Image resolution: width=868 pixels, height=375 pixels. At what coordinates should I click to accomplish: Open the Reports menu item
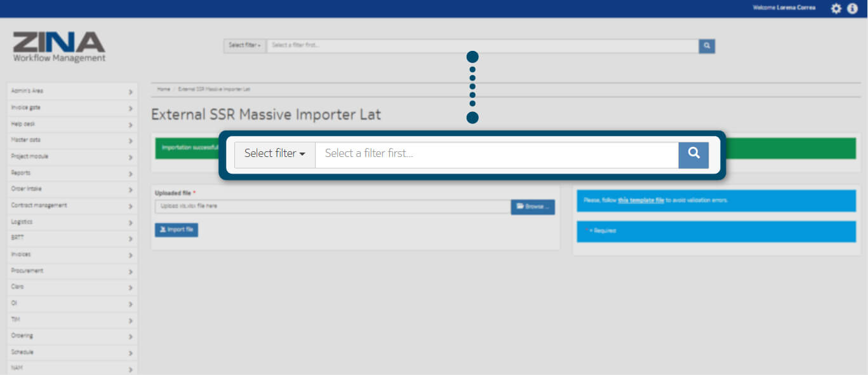point(72,173)
